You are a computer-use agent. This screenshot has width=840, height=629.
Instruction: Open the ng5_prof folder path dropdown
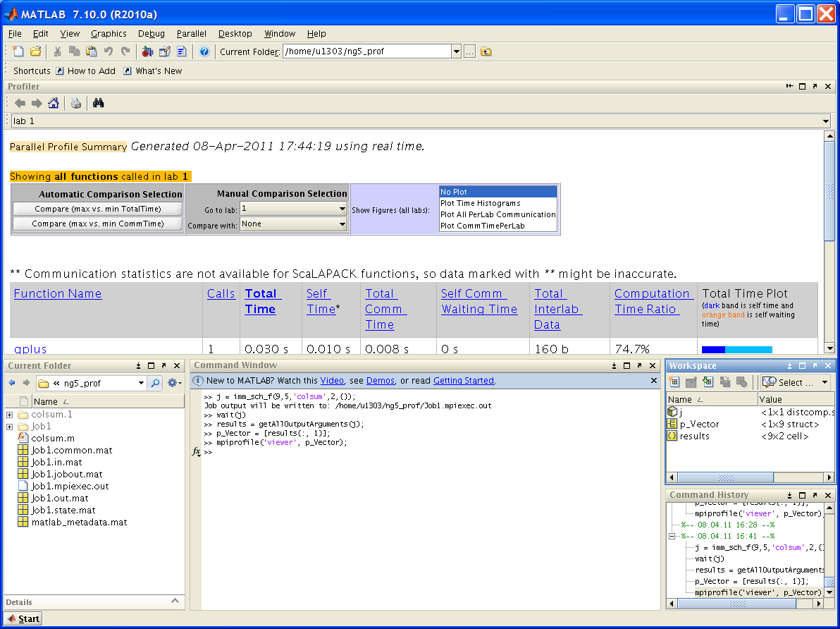[x=141, y=383]
